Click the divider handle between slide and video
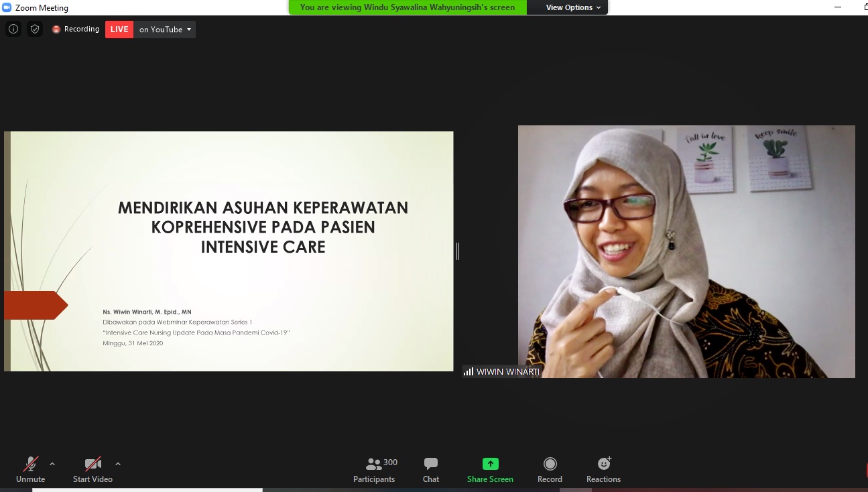 (x=458, y=251)
